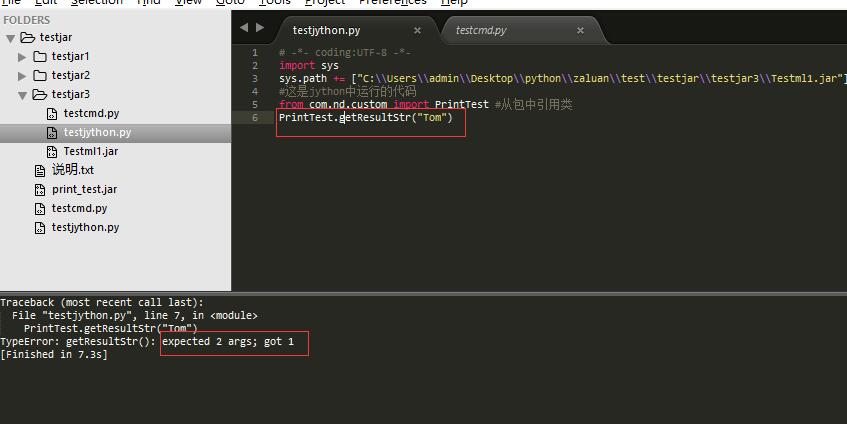Click the testjar root folder icon
The width and height of the screenshot is (847, 424).
(x=28, y=37)
